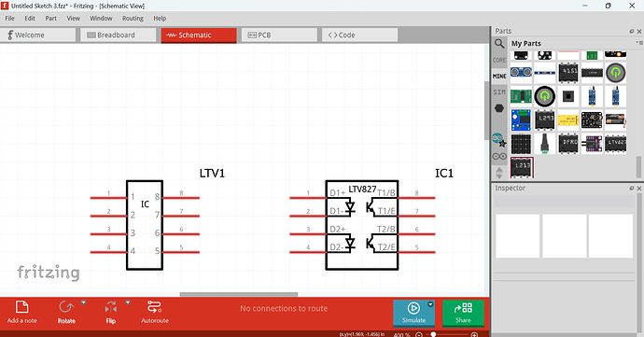Switch to the CORE parts bin
Viewport: 644px width, 337px height.
[499, 60]
